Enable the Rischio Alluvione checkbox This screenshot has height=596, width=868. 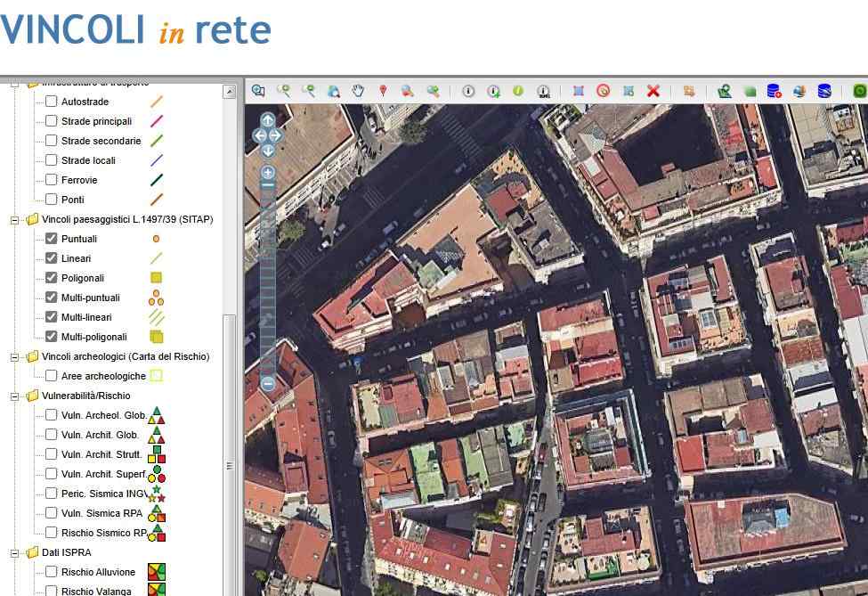[x=52, y=572]
